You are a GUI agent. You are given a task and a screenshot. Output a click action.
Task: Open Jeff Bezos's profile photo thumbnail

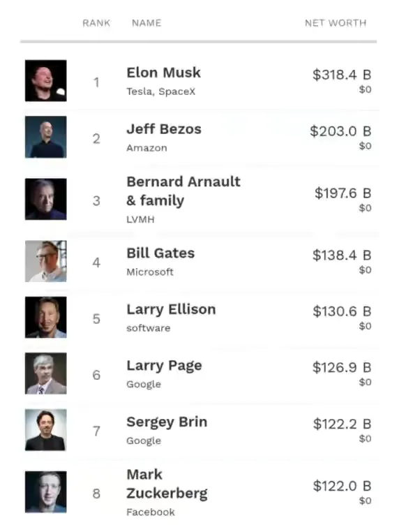pos(46,137)
